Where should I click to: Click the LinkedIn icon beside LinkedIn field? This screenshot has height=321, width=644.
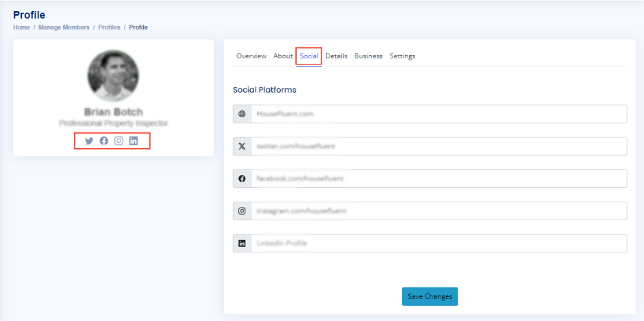coord(242,243)
